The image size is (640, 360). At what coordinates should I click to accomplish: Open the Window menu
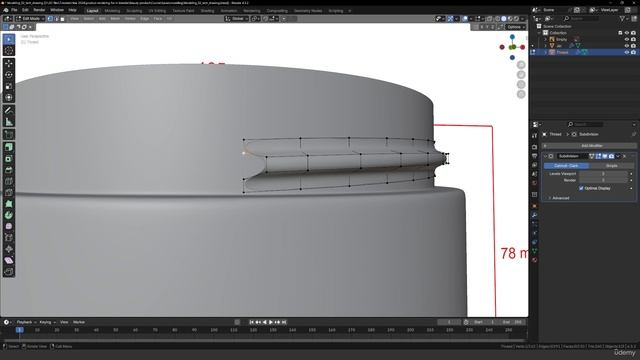click(57, 10)
